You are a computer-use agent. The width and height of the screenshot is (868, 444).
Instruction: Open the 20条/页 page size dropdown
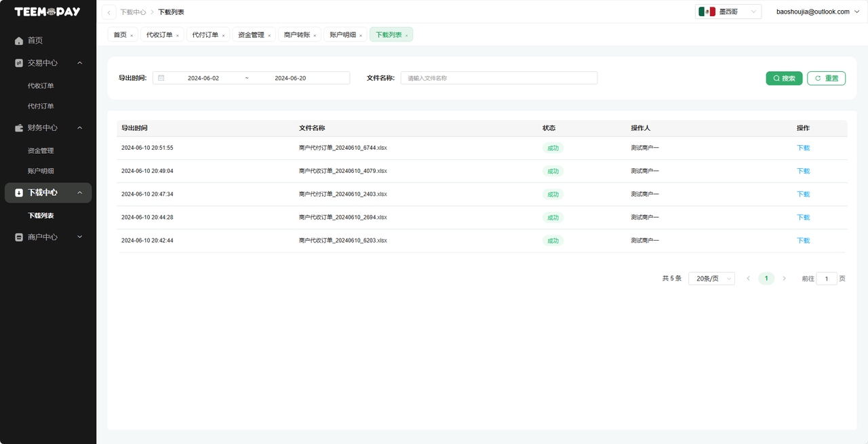click(711, 279)
